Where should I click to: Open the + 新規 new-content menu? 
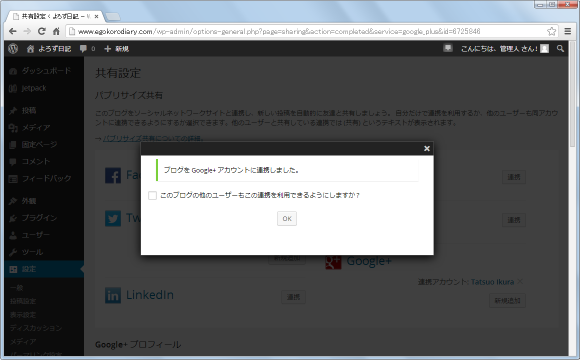tap(117, 48)
